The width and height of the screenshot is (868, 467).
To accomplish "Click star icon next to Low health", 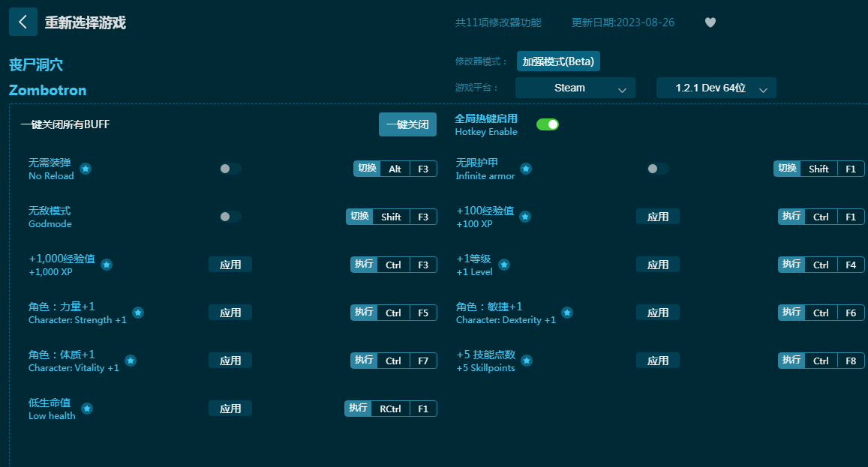I will point(87,409).
